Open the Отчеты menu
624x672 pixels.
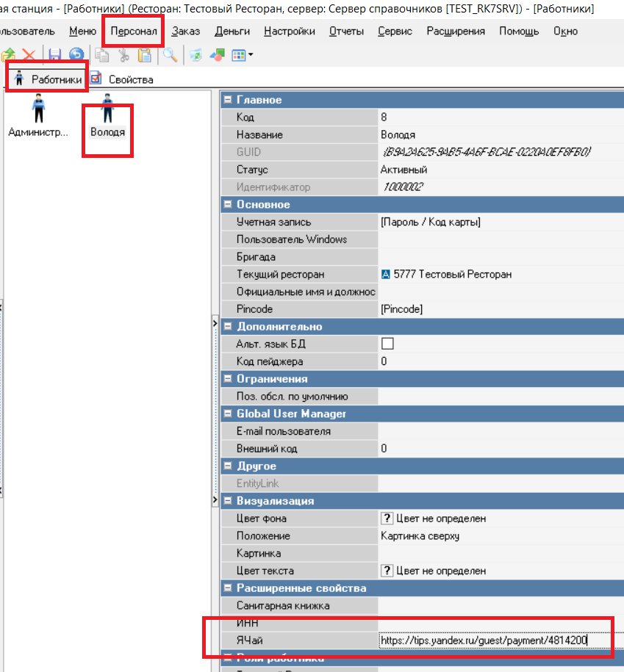click(346, 32)
